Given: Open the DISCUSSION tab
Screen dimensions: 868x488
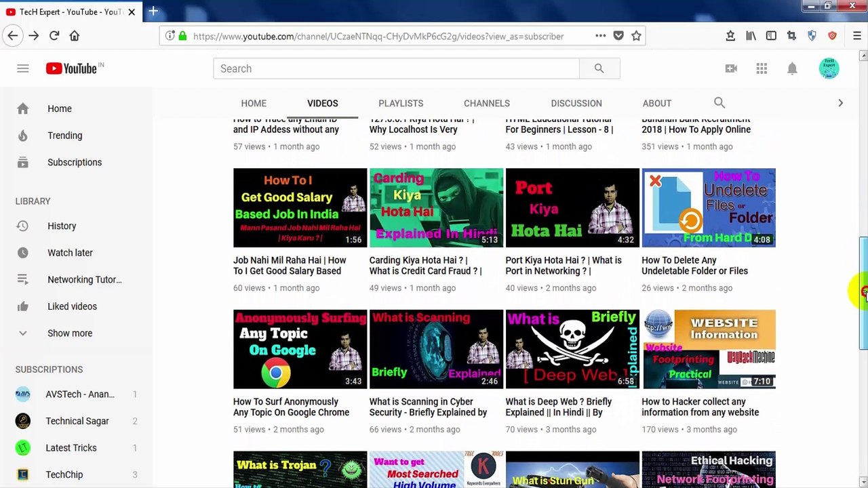Looking at the screenshot, I should tap(576, 103).
